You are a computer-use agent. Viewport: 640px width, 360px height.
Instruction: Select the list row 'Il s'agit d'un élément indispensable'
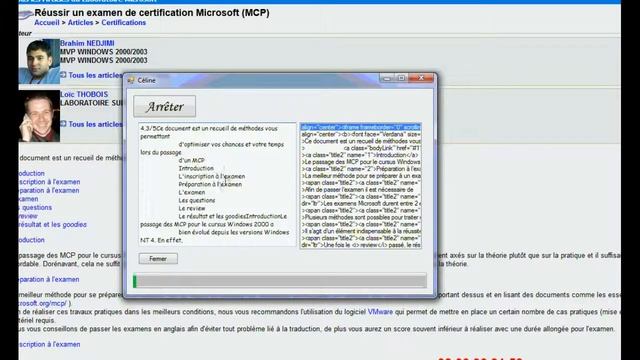coord(361,231)
